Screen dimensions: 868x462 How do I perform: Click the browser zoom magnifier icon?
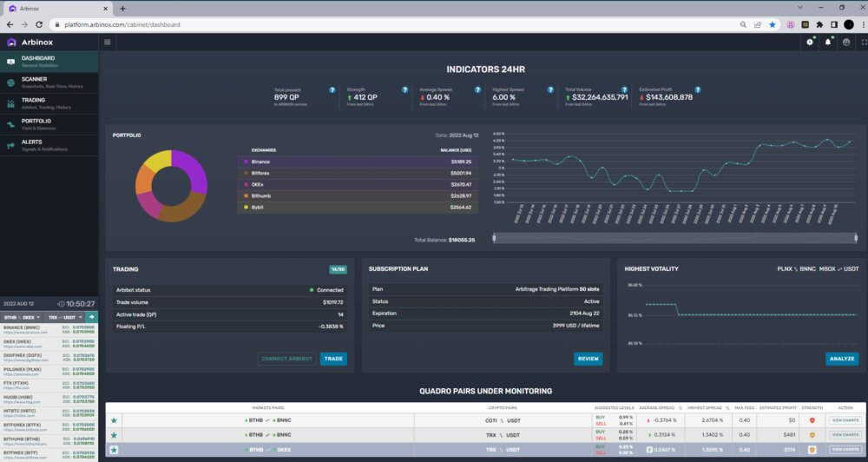coord(743,24)
